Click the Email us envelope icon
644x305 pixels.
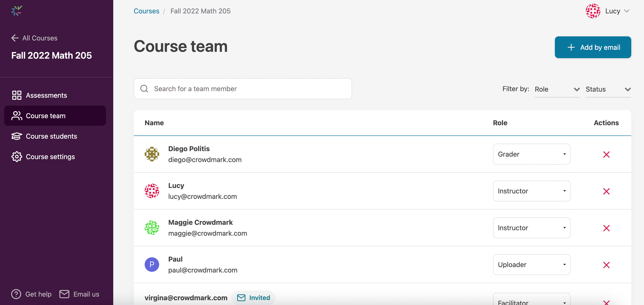(64, 294)
